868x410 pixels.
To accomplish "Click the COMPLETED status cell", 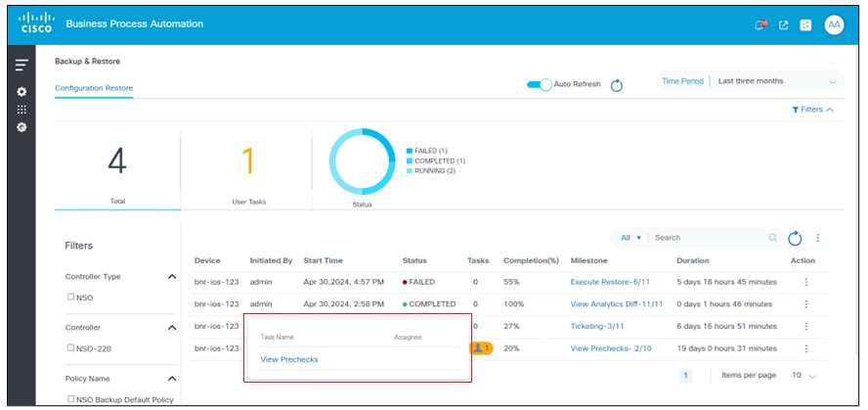I will pyautogui.click(x=429, y=304).
